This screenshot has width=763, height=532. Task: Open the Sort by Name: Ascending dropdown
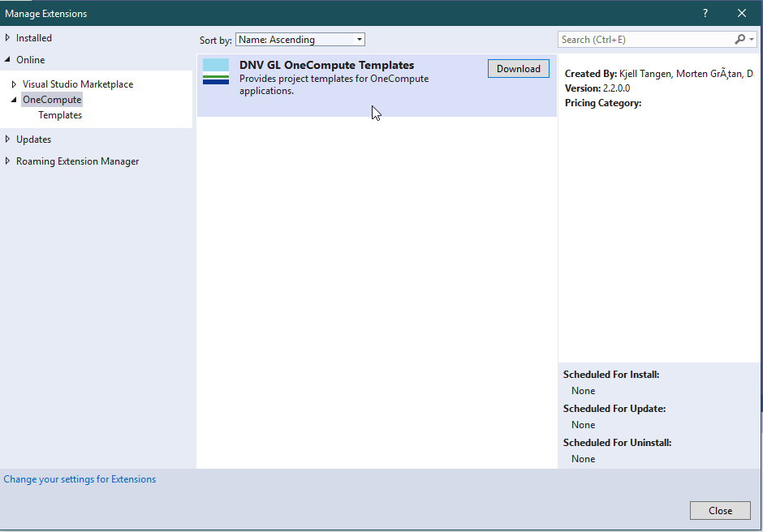point(300,40)
